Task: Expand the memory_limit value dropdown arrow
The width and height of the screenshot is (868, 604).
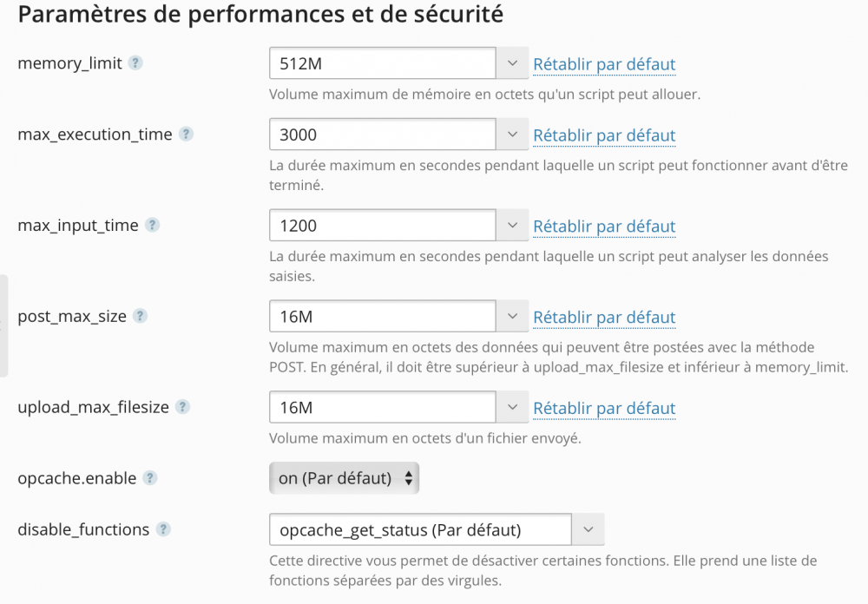Action: (512, 62)
